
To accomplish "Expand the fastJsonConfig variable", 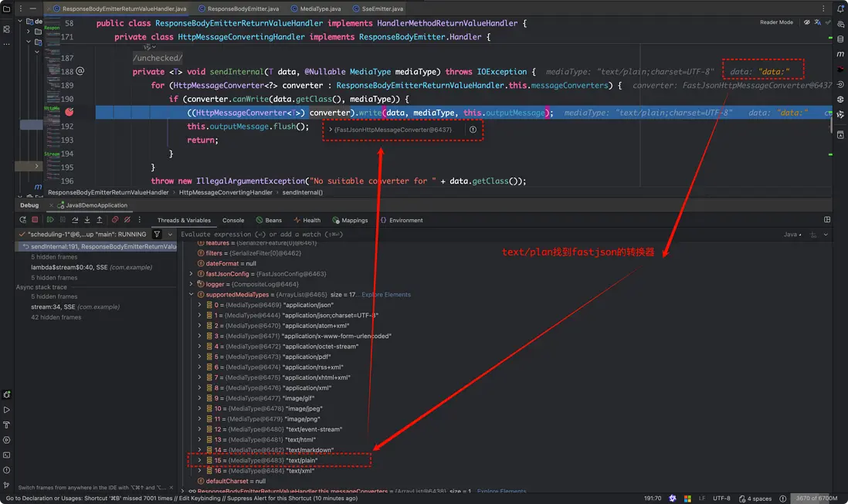I will coord(191,274).
